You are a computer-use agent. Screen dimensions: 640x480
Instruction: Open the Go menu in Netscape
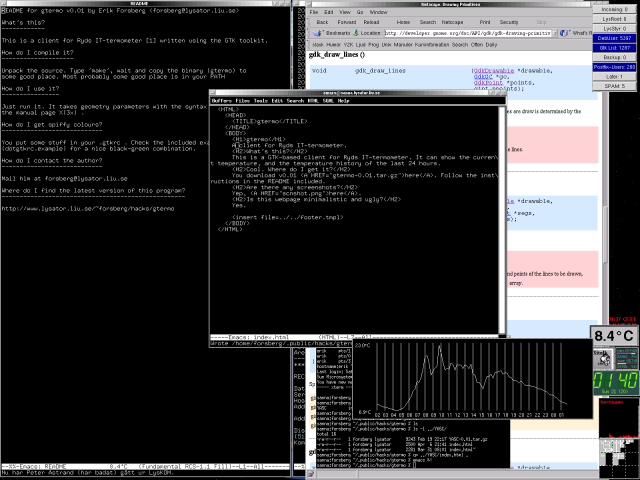358,11
